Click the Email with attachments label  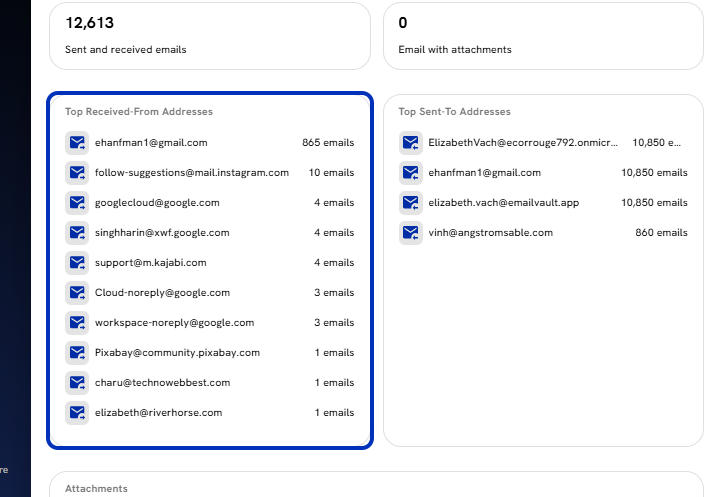(455, 50)
